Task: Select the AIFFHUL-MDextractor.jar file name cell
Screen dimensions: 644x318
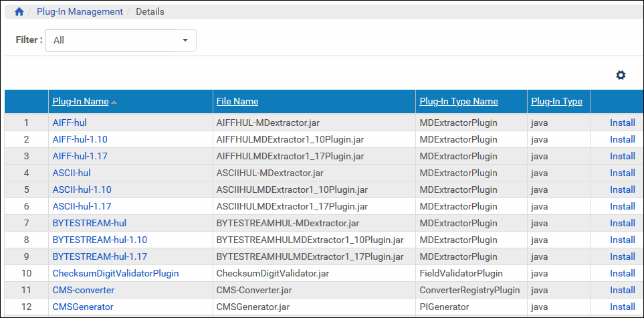Action: (x=314, y=123)
